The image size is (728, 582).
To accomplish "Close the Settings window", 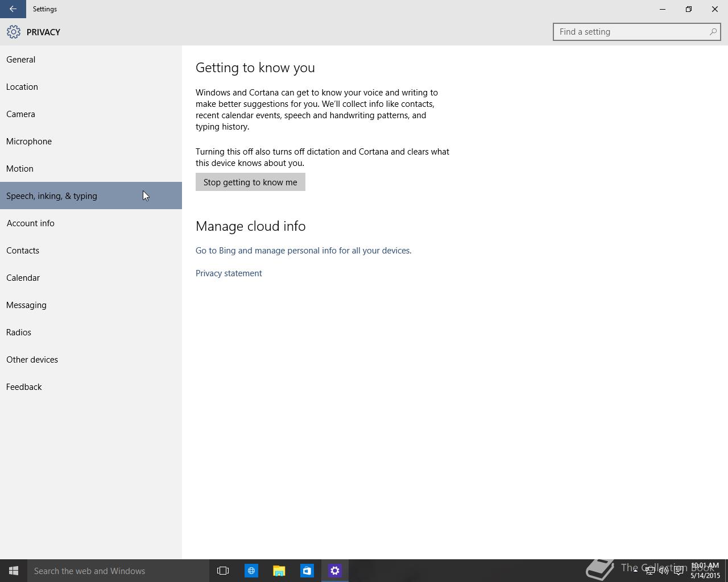I will 715,9.
